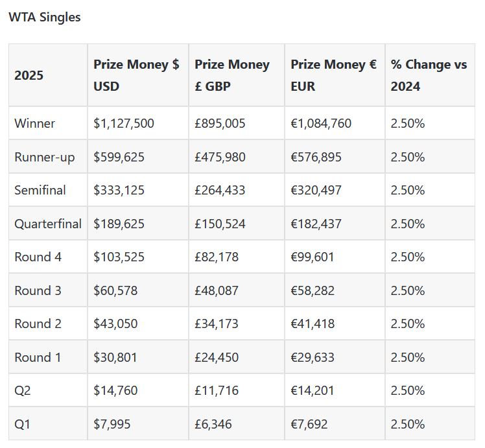The width and height of the screenshot is (485, 448).
Task: Click the $1,127,500 Winner prize cell
Action: 124,123
